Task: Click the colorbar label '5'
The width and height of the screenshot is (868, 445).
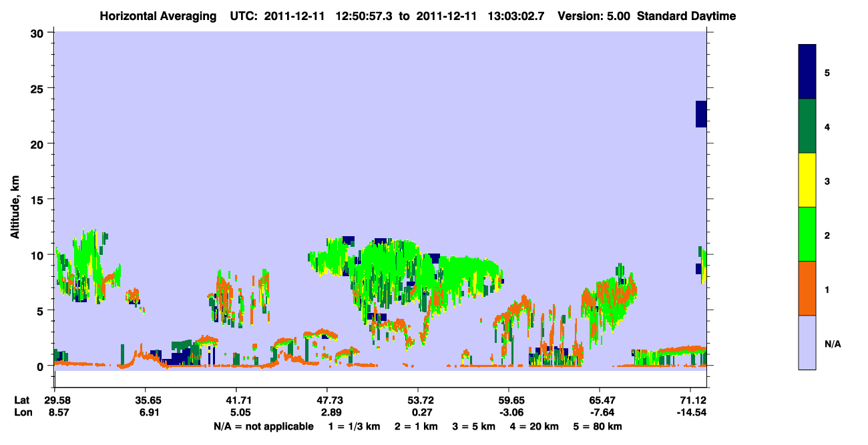Action: pyautogui.click(x=827, y=72)
